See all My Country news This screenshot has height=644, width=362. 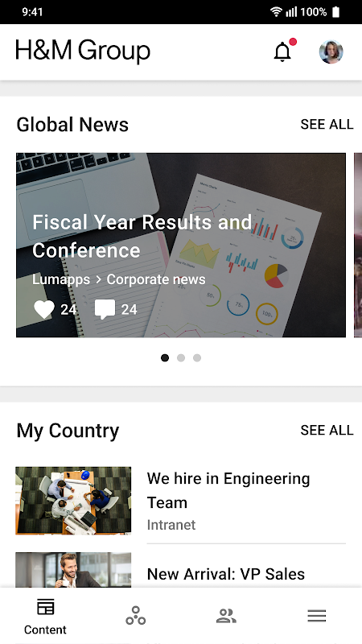click(x=327, y=430)
